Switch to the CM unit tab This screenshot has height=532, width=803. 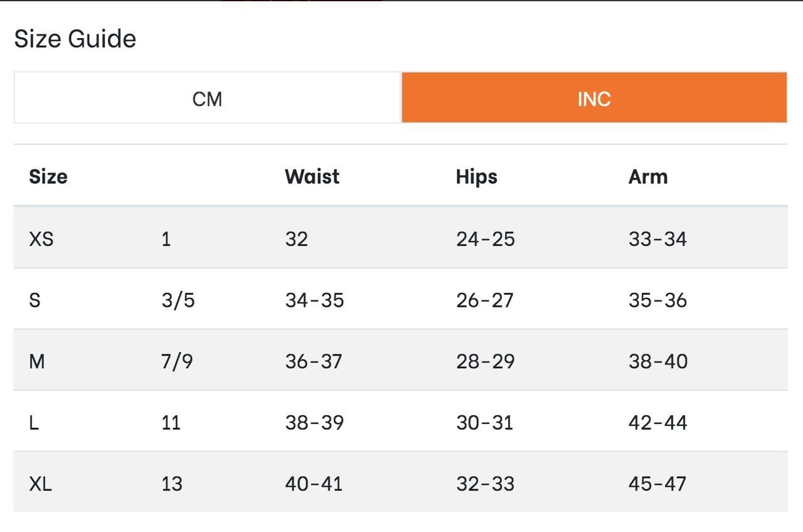pos(207,98)
